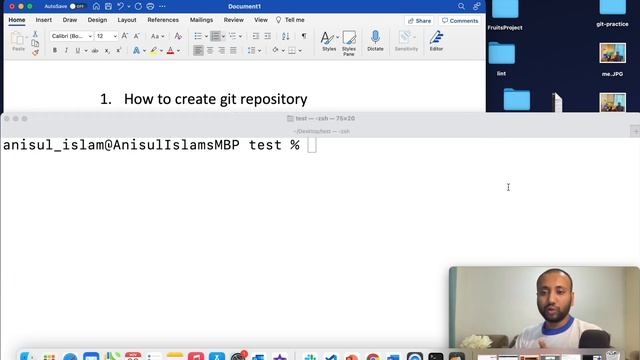Save the document with the floppy icon
The width and height of the screenshot is (640, 360).
108,7
